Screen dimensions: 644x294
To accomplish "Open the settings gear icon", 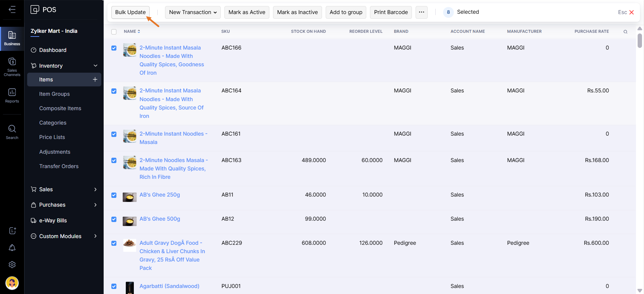I will (x=12, y=265).
